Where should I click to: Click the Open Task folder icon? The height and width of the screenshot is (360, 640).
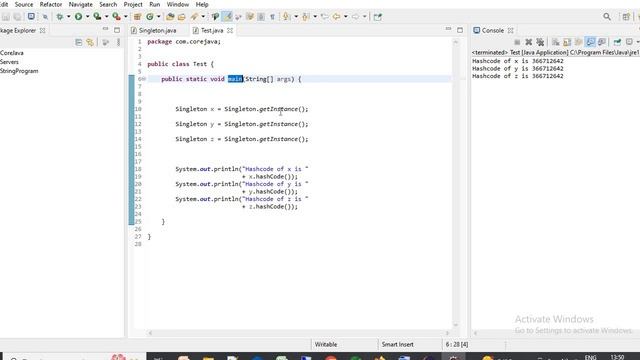[182, 17]
